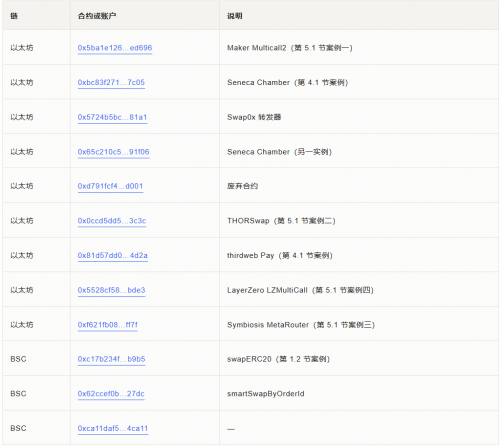500x448 pixels.
Task: Select 以太坊 in the Symbiosis MetaRouter row
Action: [x=22, y=325]
